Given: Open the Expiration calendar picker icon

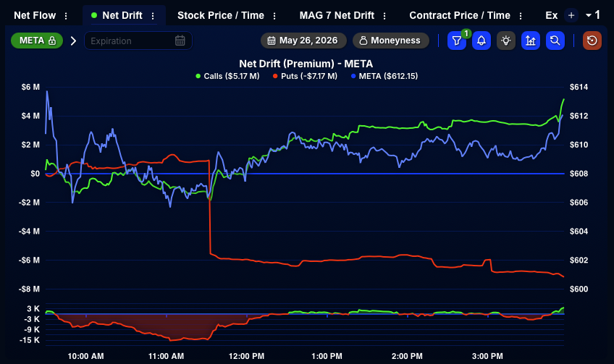Looking at the screenshot, I should point(180,41).
